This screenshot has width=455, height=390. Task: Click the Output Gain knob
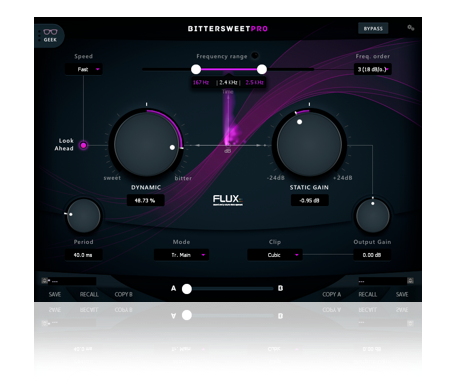pos(372,215)
